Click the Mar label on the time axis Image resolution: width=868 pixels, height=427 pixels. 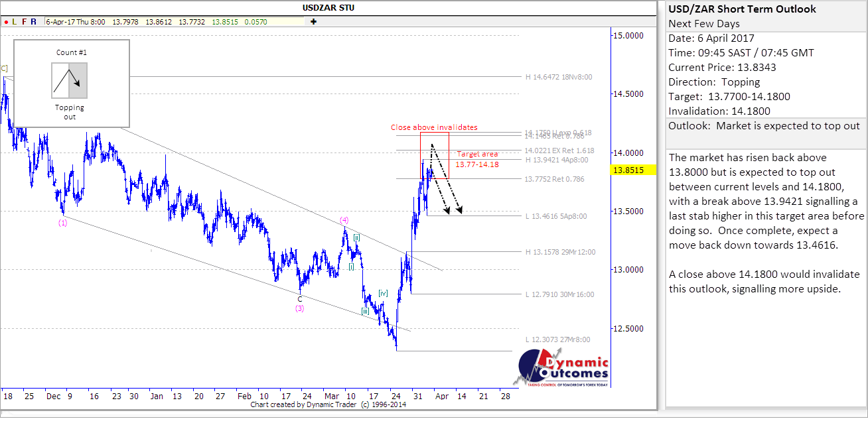(x=331, y=396)
